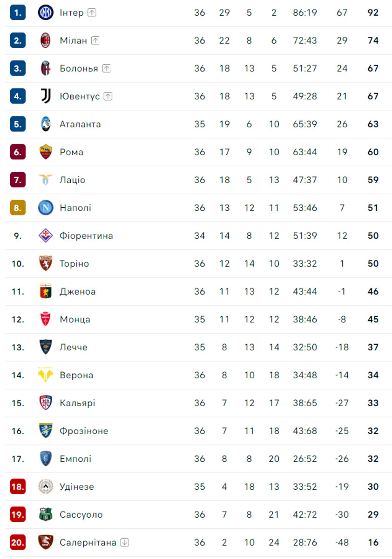Screen dimensions: 392x559
Task: Click the Milan club crest
Action: [x=46, y=41]
